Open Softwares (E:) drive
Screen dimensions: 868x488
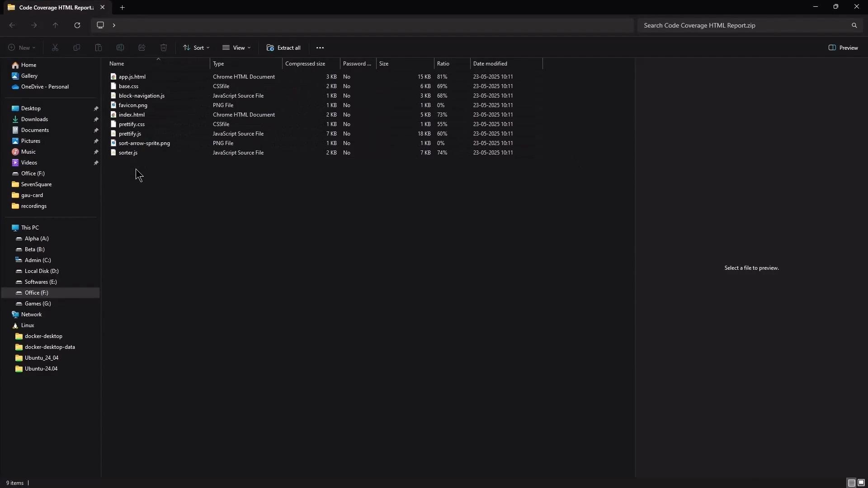click(x=41, y=282)
